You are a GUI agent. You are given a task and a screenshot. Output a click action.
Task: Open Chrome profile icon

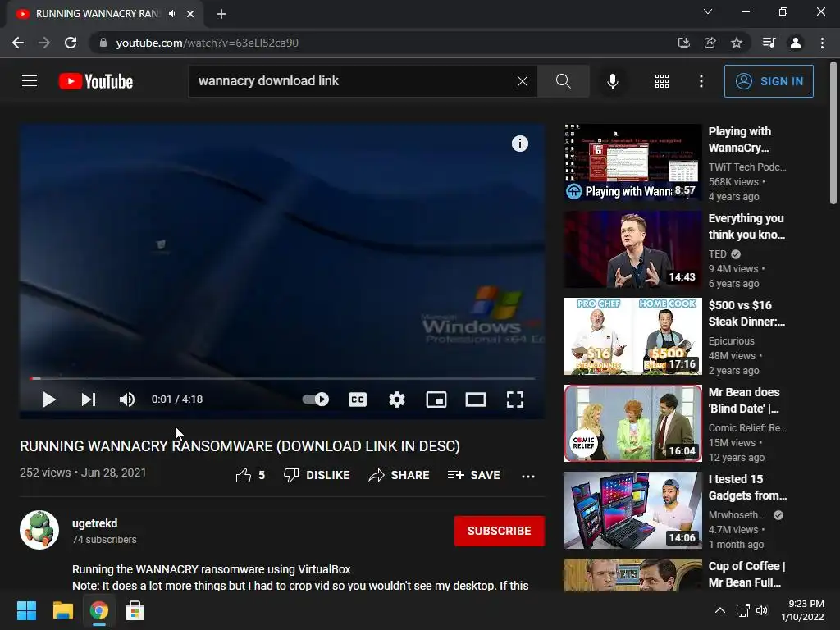click(796, 43)
